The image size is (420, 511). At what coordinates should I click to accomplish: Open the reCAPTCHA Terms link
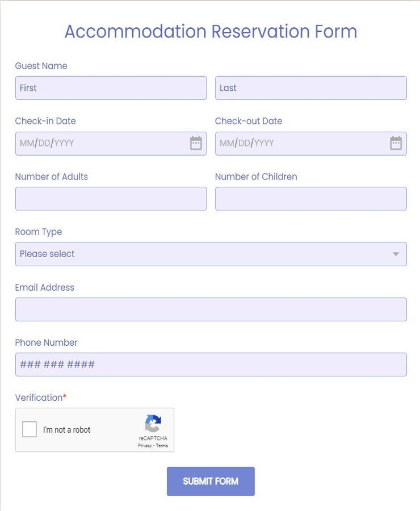tap(162, 446)
